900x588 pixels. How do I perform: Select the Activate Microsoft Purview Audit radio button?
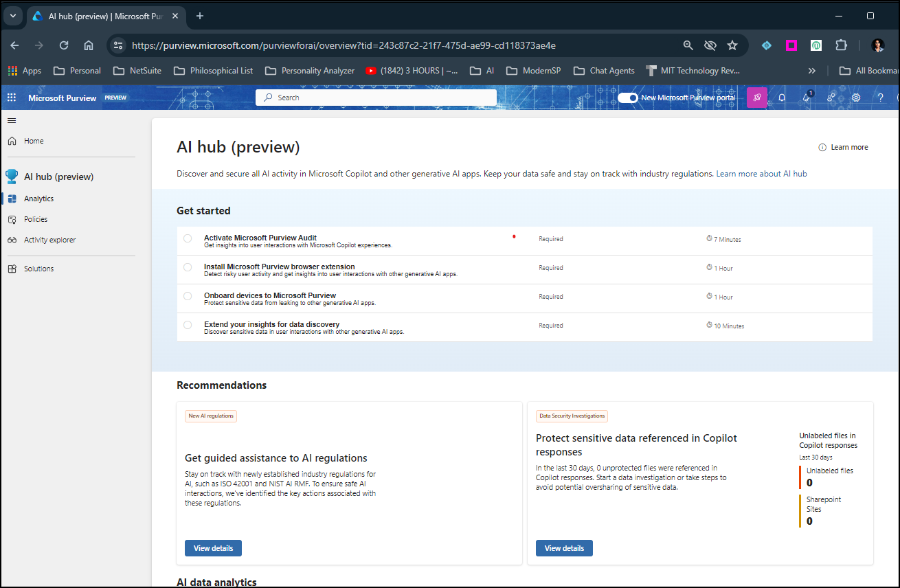pyautogui.click(x=188, y=238)
